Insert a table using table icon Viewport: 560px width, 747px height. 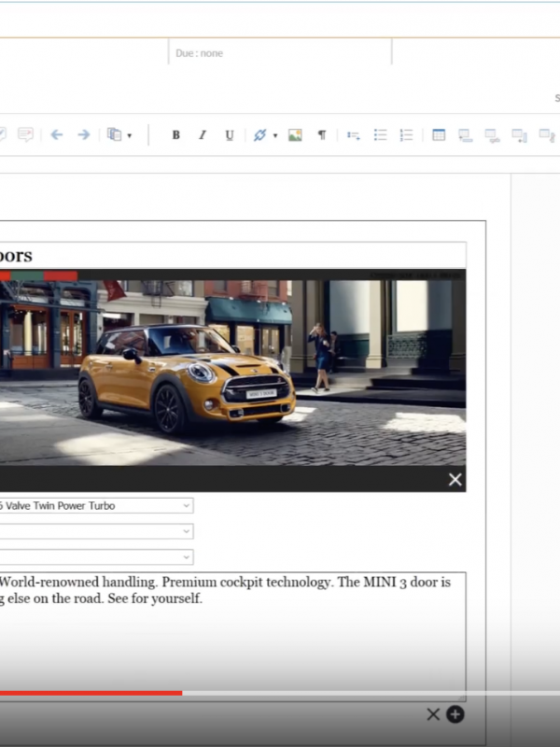[x=439, y=134]
